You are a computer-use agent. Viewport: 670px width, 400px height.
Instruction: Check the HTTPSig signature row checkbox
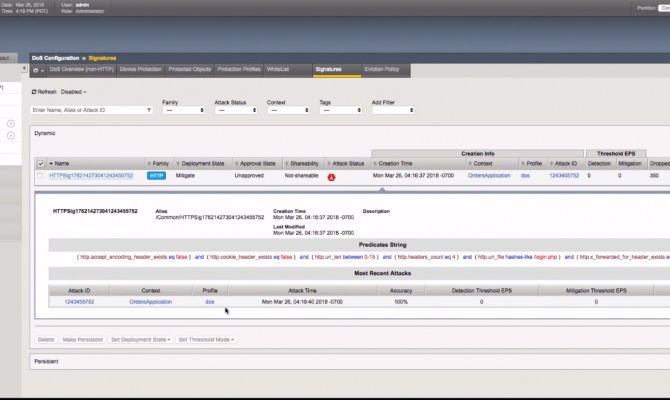point(40,176)
